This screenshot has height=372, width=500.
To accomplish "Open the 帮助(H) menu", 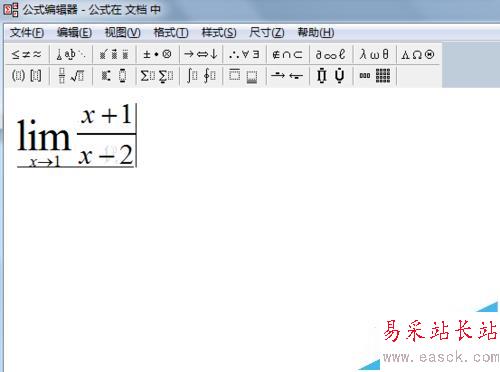I will [x=316, y=33].
